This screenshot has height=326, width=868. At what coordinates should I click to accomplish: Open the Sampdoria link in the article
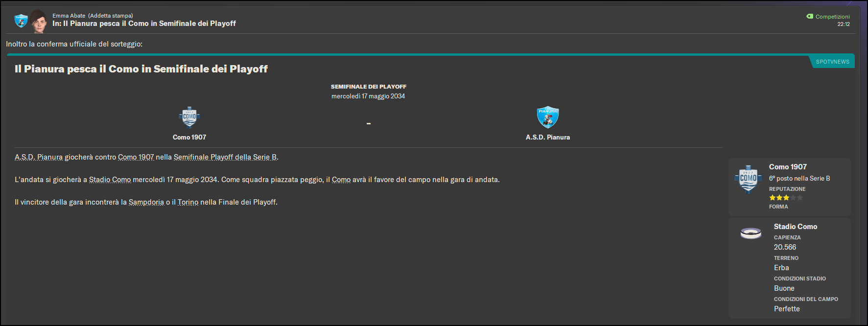[146, 202]
